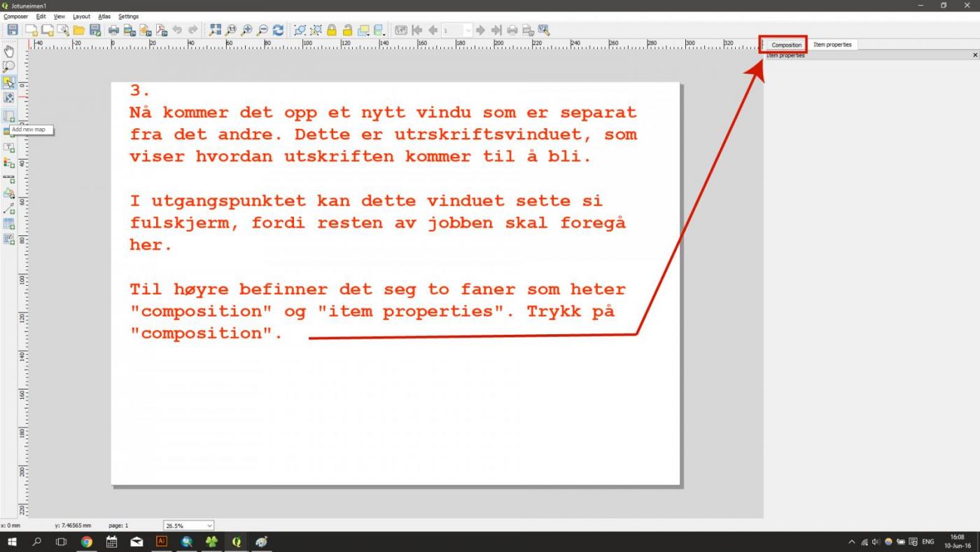
Task: Activate the Zoom magnifier tool in sidebar
Action: 9,67
